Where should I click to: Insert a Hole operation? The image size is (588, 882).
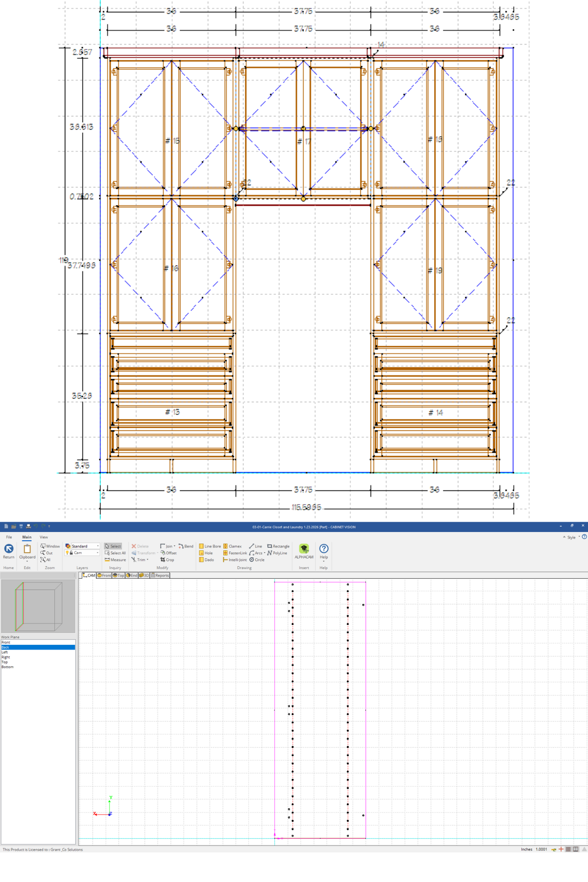coord(206,553)
